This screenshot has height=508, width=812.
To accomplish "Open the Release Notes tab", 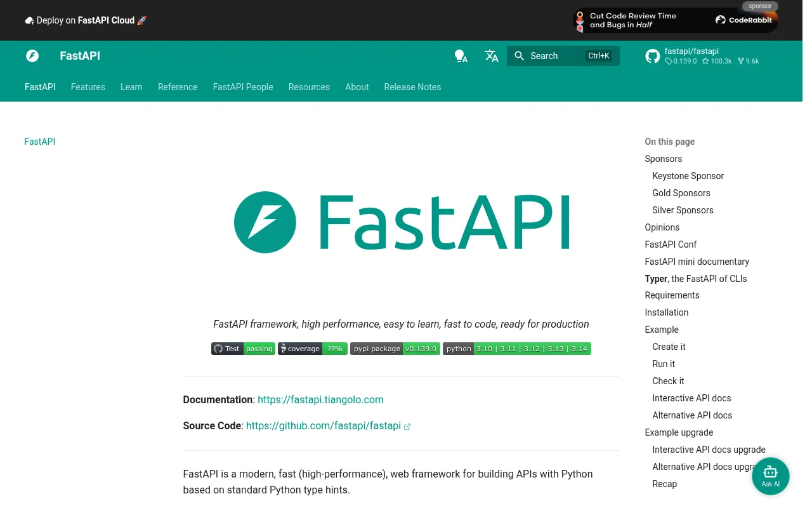I will (x=412, y=87).
